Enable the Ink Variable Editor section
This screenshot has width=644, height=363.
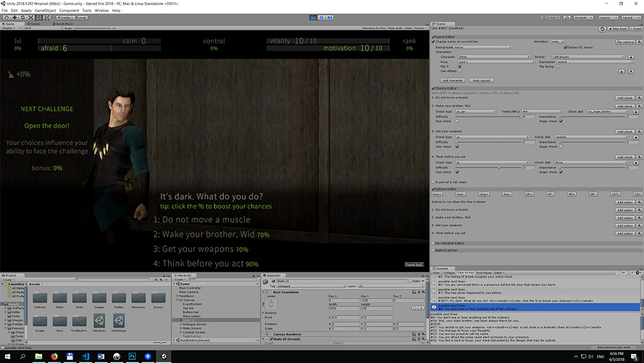point(433,243)
